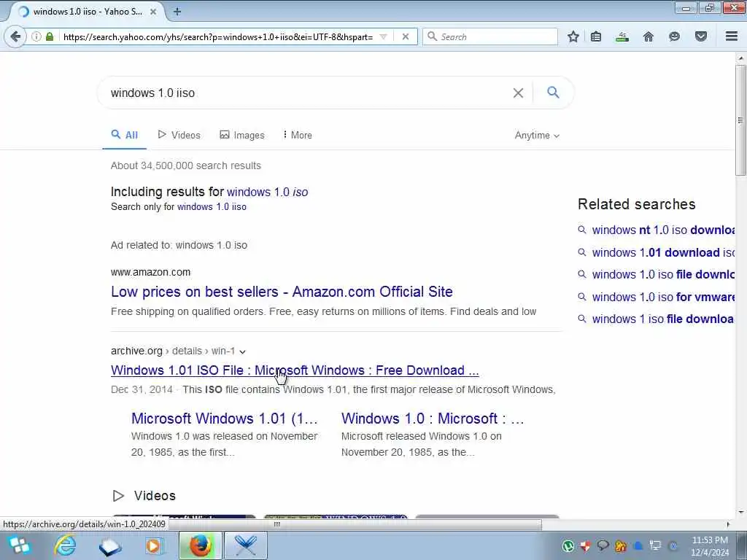The height and width of the screenshot is (560, 747).
Task: Switch to the Videos tab
Action: click(179, 135)
